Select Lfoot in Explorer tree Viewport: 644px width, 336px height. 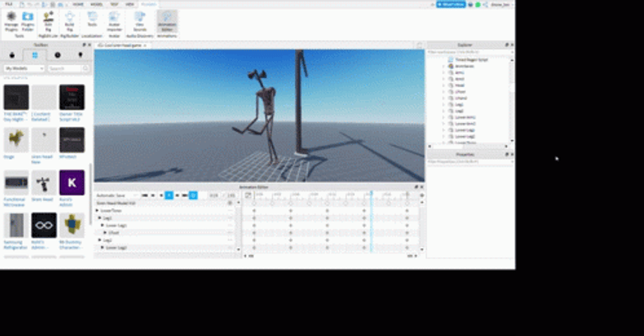[460, 91]
